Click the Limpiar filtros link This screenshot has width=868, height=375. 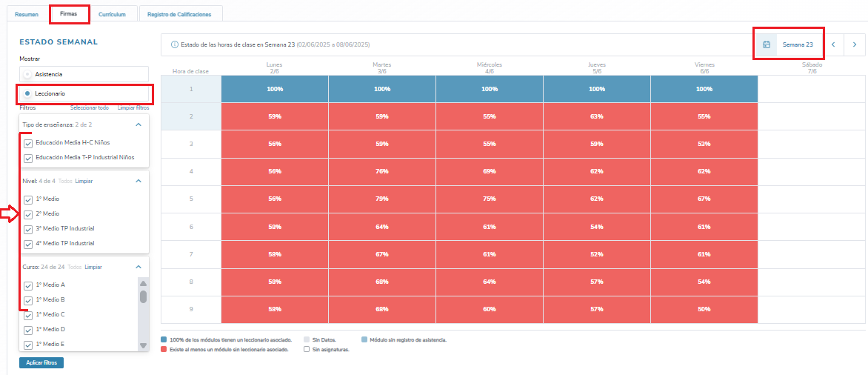(x=133, y=108)
